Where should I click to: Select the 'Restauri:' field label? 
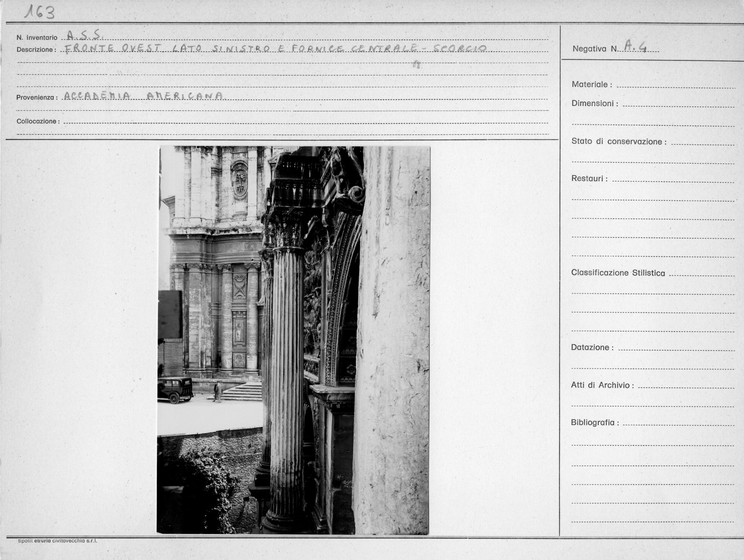(589, 178)
